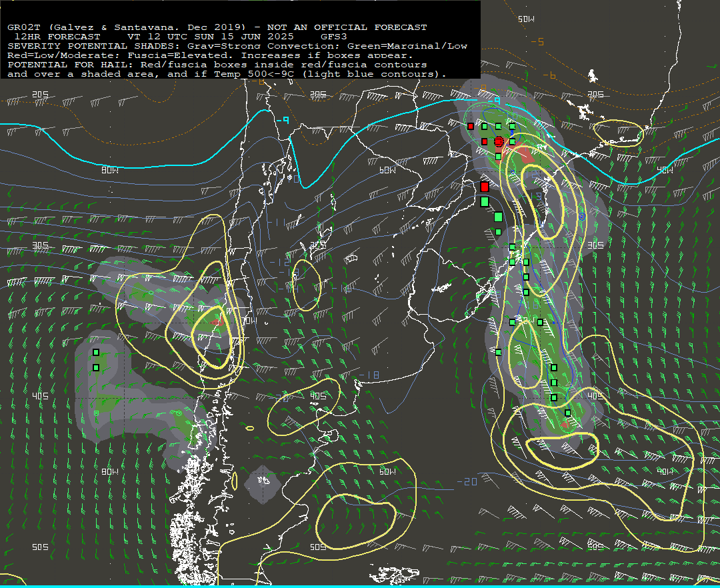720x588 pixels.
Task: Click the blue -18 temperature contour label
Action: (x=369, y=375)
